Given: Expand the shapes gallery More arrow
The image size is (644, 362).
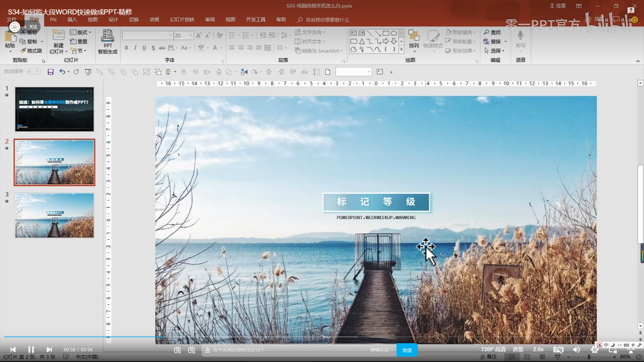Looking at the screenshot, I should [401, 50].
